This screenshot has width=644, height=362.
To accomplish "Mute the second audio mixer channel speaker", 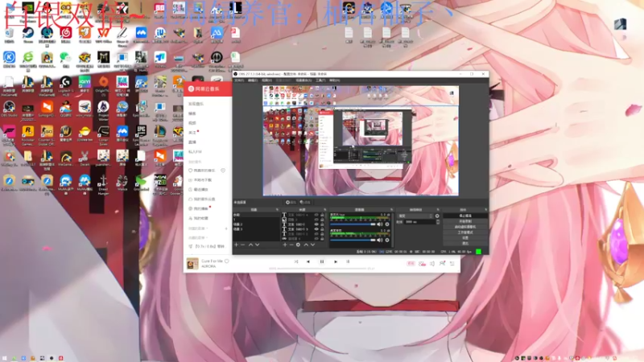I will coord(379,240).
